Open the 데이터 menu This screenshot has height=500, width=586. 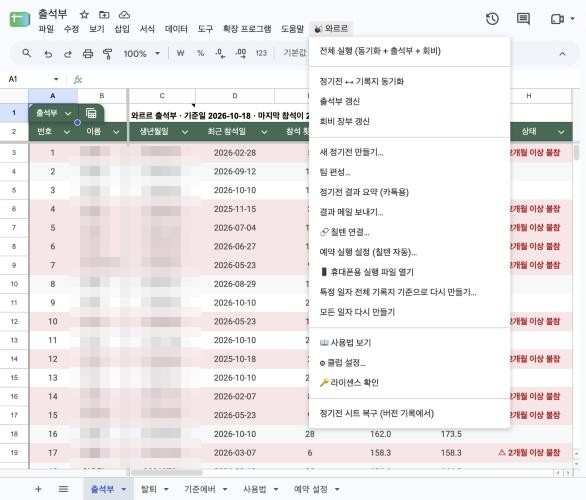click(176, 29)
